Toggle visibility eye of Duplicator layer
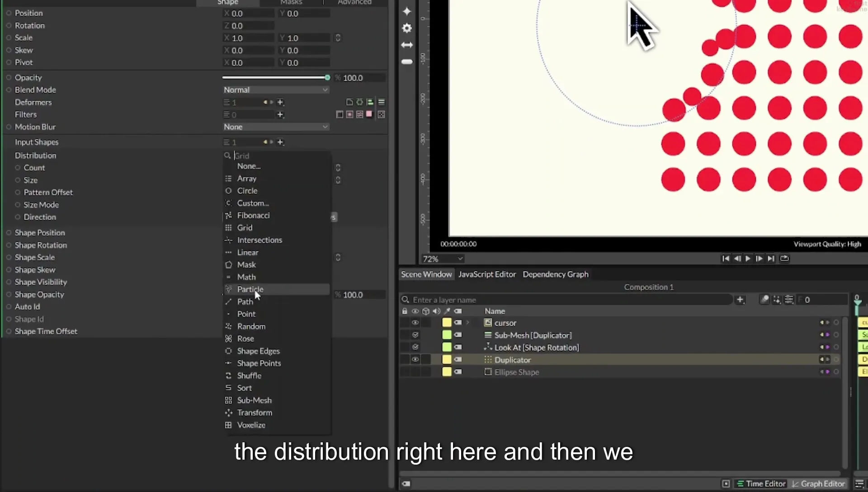Image resolution: width=868 pixels, height=492 pixels. 415,360
